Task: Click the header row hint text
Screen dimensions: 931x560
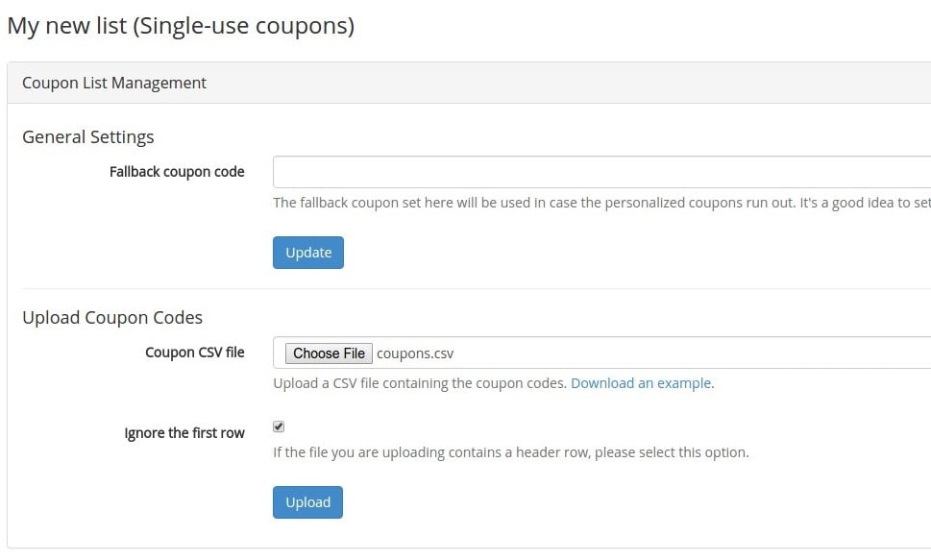Action: pyautogui.click(x=510, y=451)
